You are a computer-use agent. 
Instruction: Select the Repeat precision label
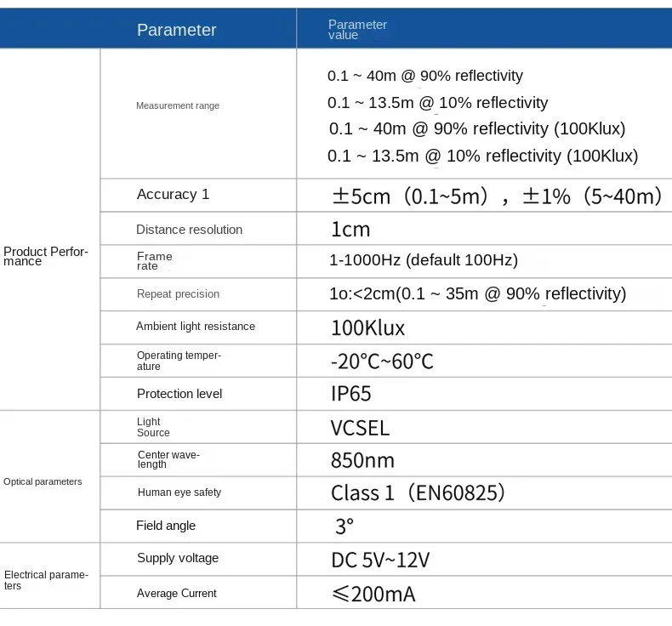(x=178, y=294)
